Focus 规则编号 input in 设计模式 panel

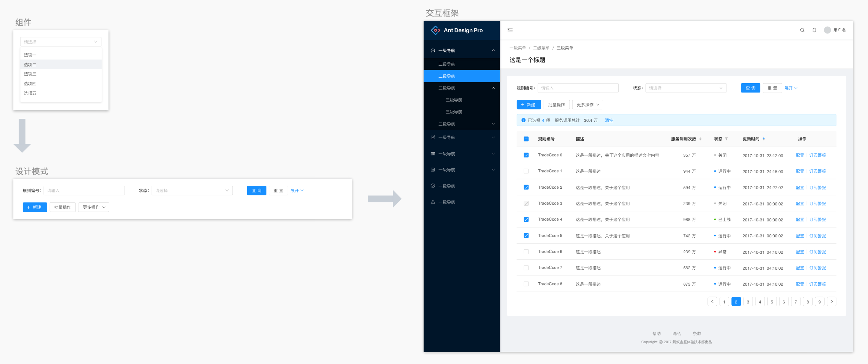click(84, 191)
